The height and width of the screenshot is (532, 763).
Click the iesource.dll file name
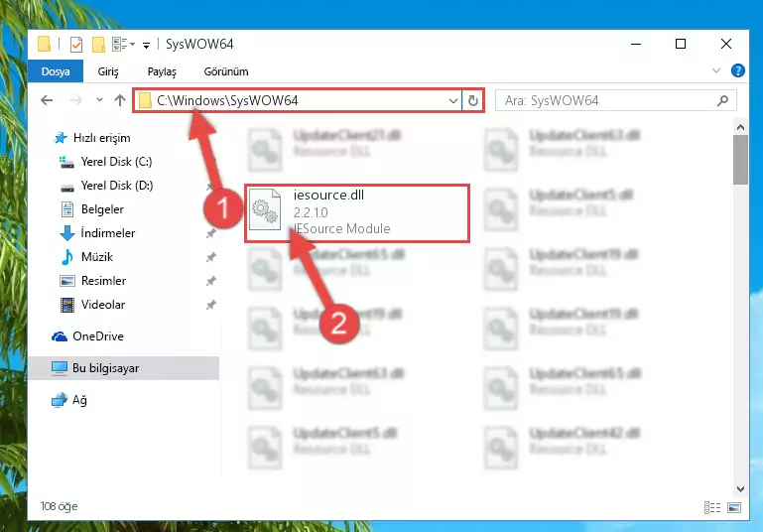click(328, 196)
